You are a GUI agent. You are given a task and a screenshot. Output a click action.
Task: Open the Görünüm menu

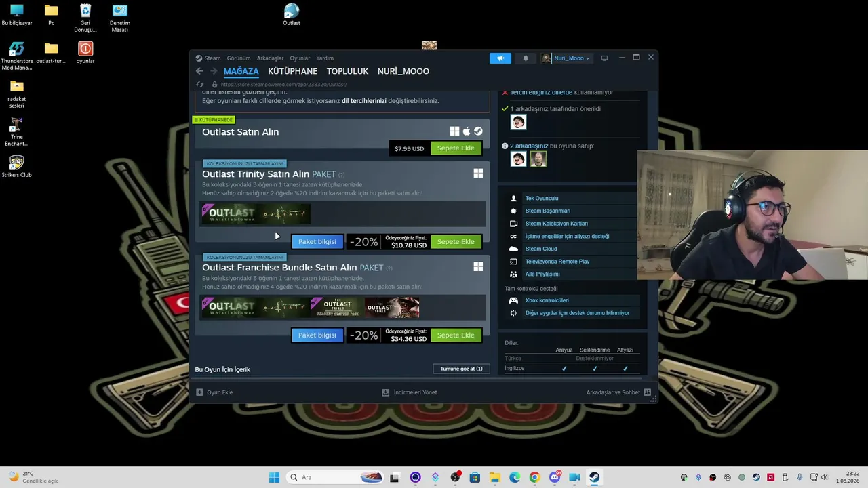tap(239, 58)
